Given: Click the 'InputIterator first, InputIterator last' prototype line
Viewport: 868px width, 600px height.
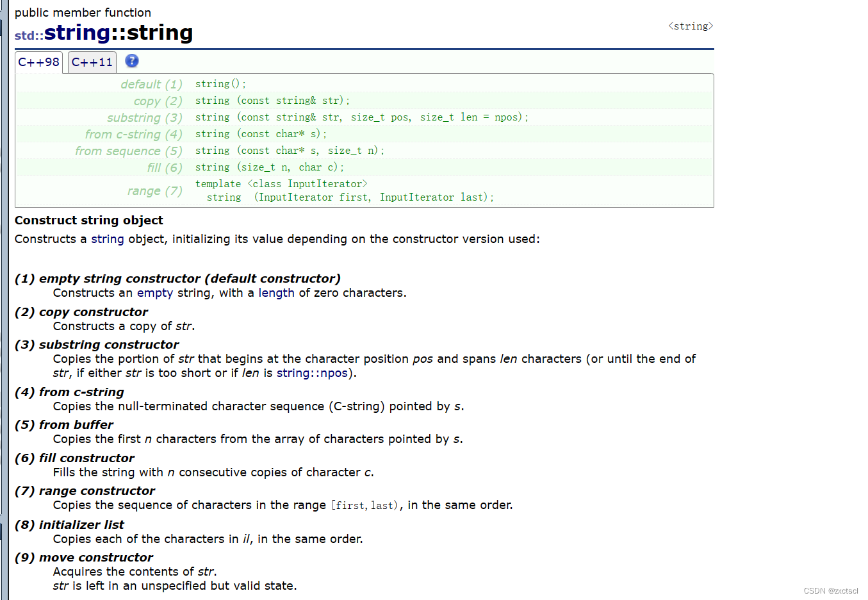Looking at the screenshot, I should [x=350, y=197].
